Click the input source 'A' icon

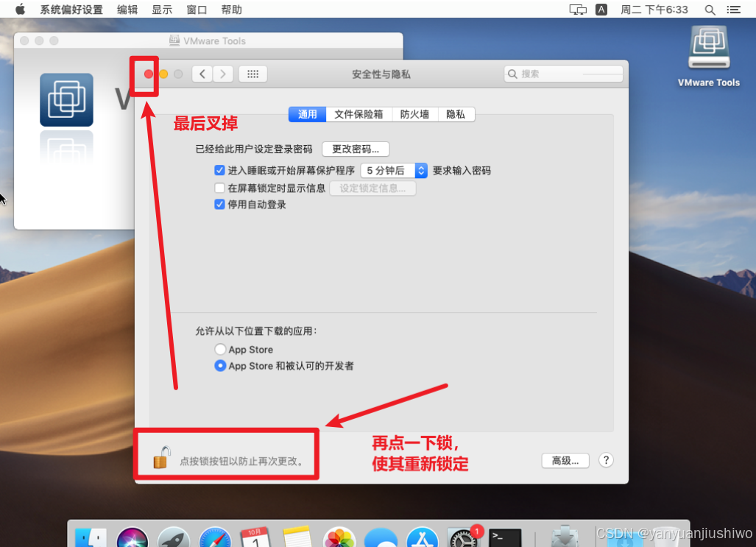tap(601, 10)
